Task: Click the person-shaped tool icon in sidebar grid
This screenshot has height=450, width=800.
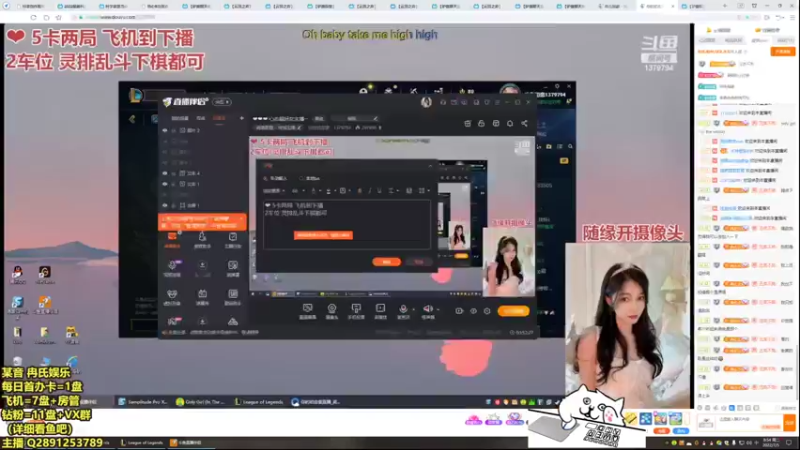Action: pos(202,239)
